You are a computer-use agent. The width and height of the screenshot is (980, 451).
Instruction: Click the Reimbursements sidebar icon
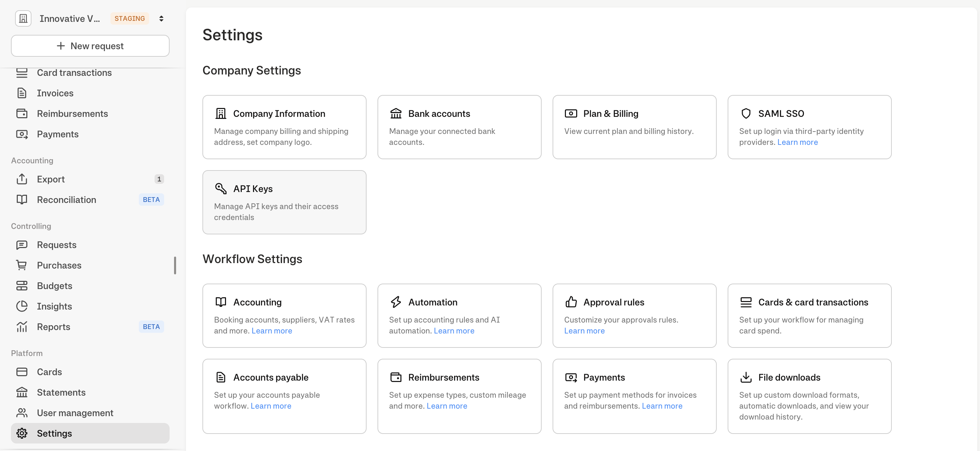(x=22, y=113)
